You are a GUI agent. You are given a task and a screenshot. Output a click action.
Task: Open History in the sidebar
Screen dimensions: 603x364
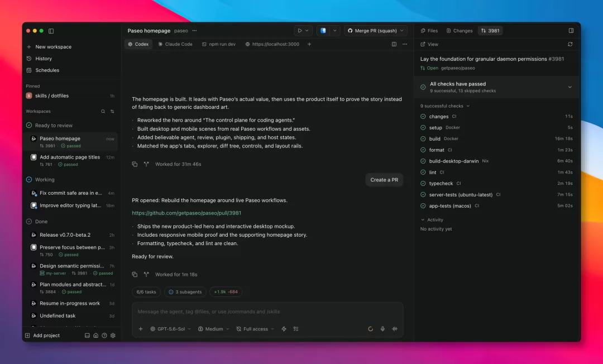tap(44, 59)
